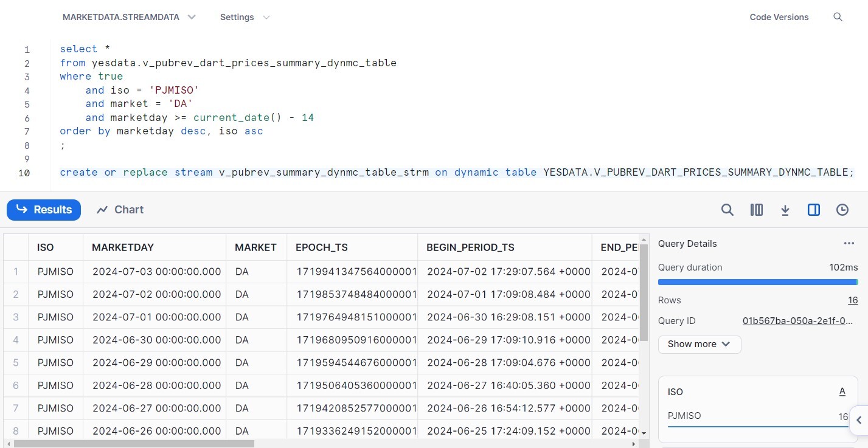Select result row number 1
868x448 pixels.
point(16,272)
